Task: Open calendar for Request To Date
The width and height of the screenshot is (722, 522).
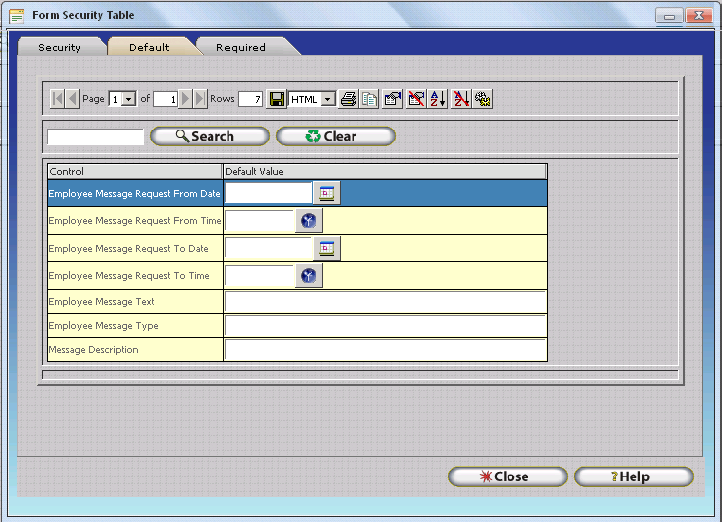Action: 327,248
